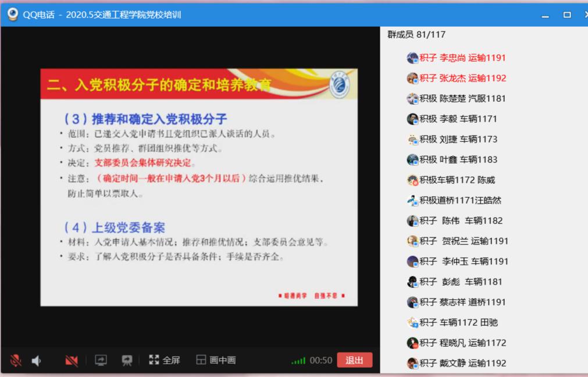This screenshot has width=588, height=377.
Task: Click avatar of 张龙杰 运输1192
Action: pos(412,78)
